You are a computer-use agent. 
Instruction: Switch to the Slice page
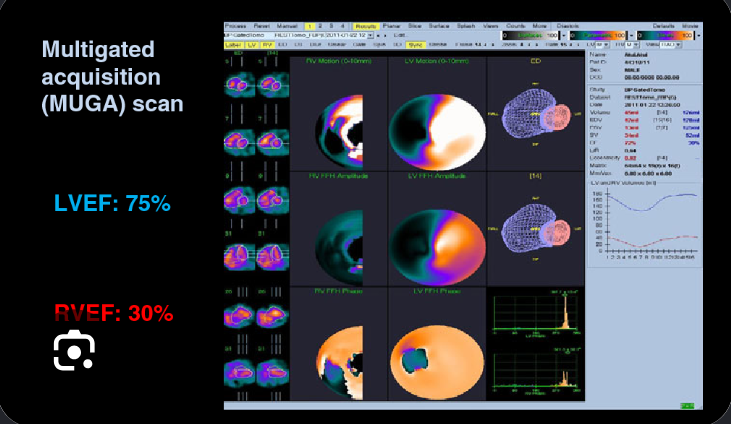coord(414,26)
